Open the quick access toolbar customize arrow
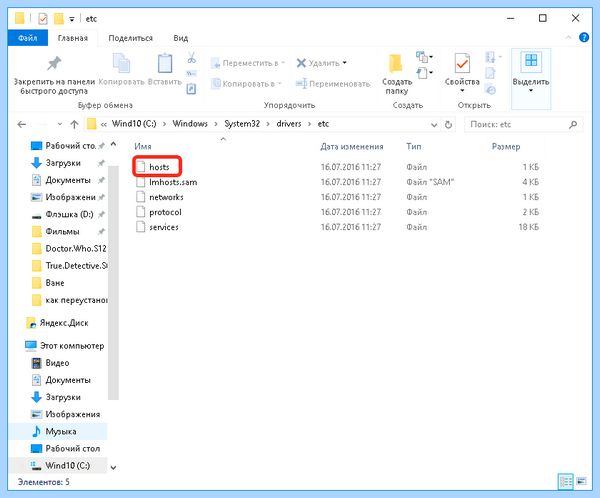This screenshot has width=600, height=498. pos(72,19)
